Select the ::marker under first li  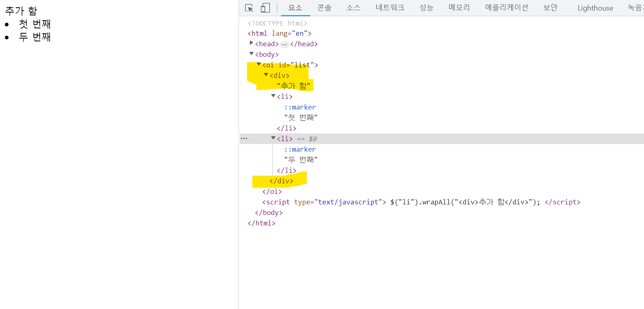[x=300, y=107]
